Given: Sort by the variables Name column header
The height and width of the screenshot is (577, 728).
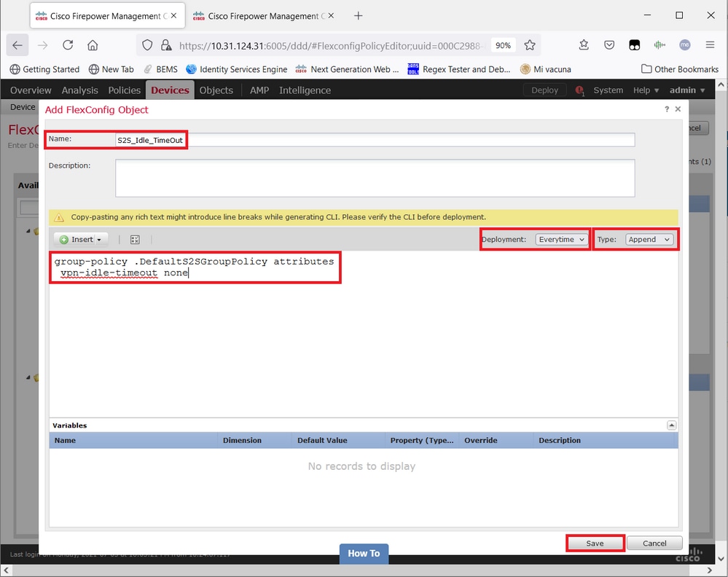Looking at the screenshot, I should point(133,440).
